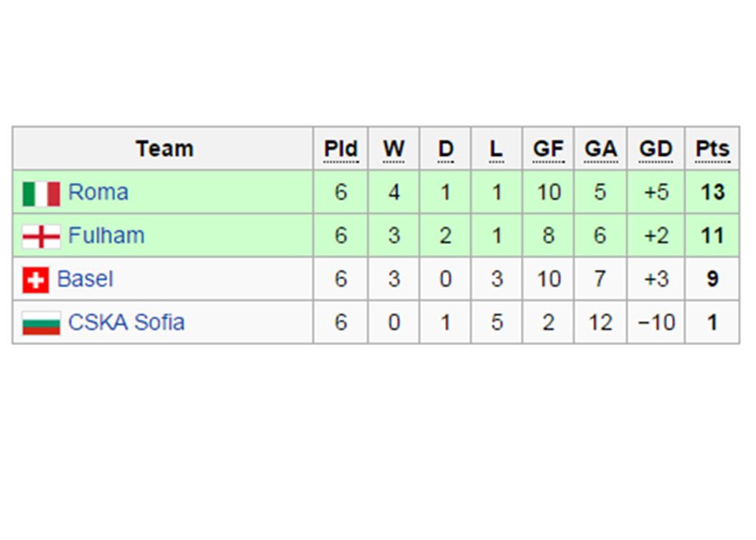Click the W column header

(x=394, y=149)
